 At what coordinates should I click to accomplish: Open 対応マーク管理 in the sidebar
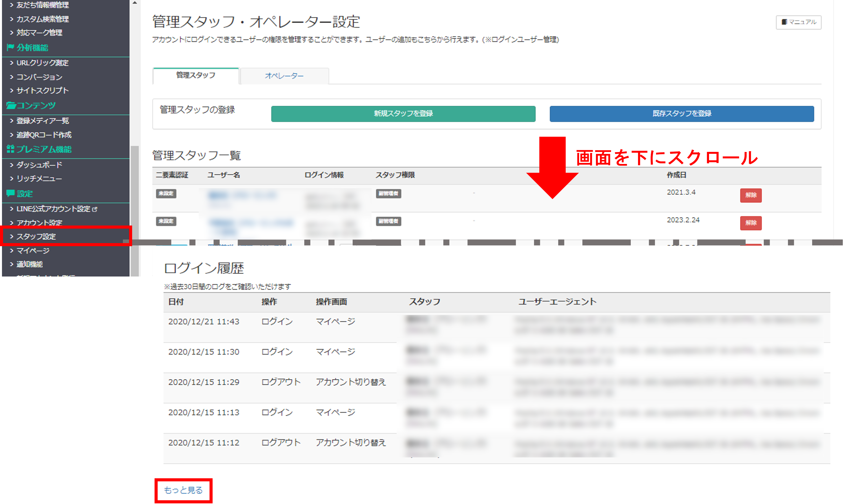(39, 33)
